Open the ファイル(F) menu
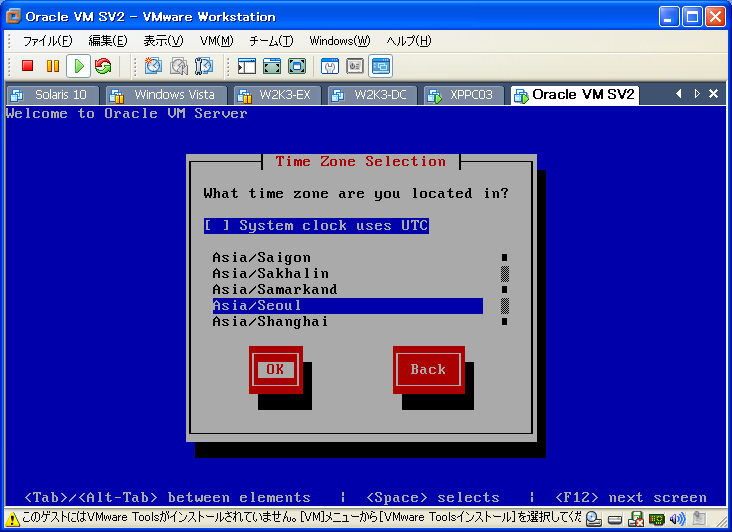The width and height of the screenshot is (732, 532). (x=48, y=41)
